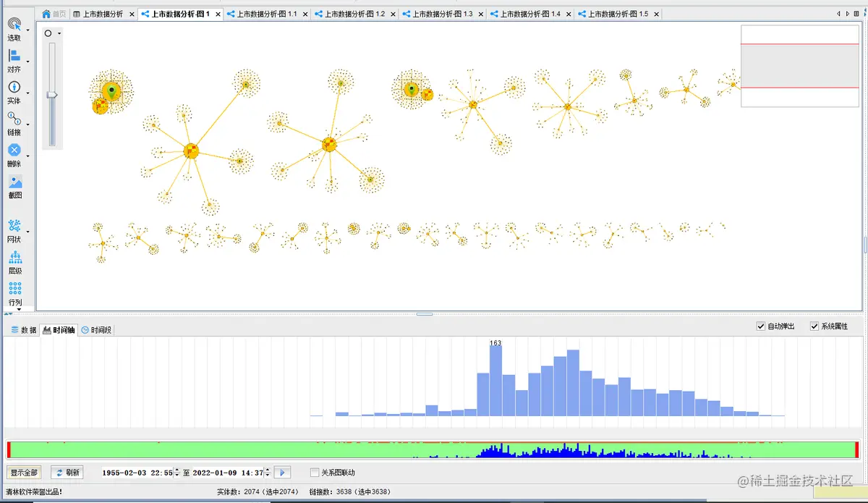
Task: Click the 实体数:2074 status text
Action: 258,492
